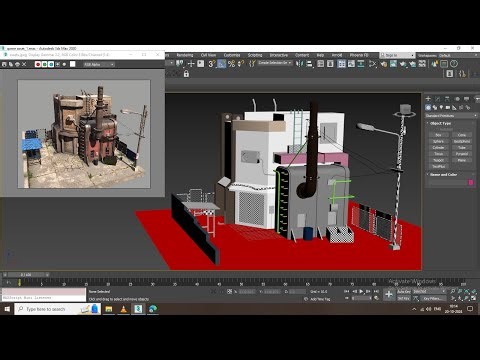Open the Toggle Layer Explorer icon

(x=330, y=63)
